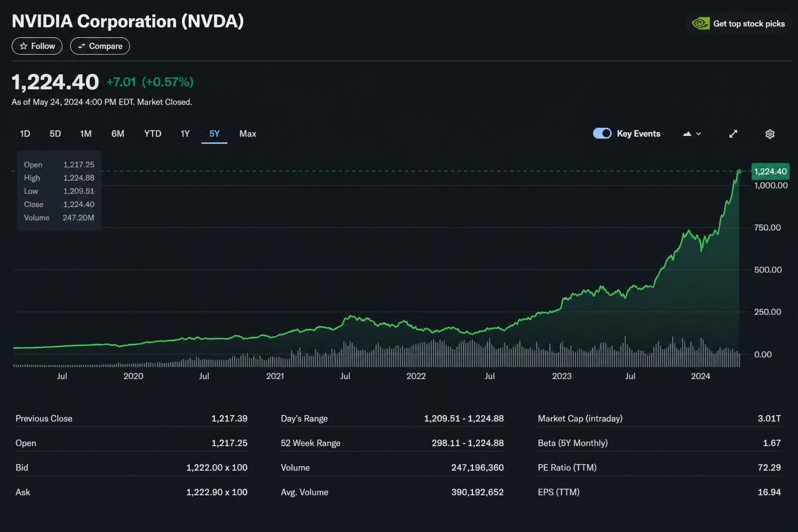Click the chart endpoint dot at latest price
Viewport: 798px width, 532px height.
[739, 171]
